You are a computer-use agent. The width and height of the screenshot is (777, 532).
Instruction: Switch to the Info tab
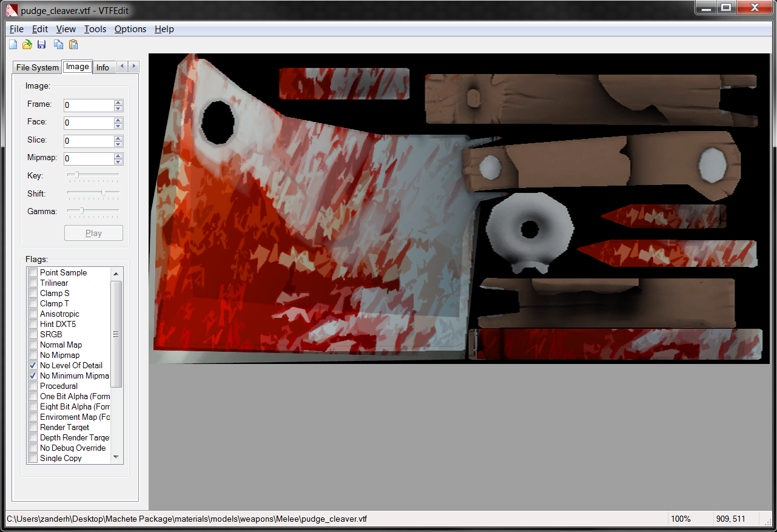point(103,67)
